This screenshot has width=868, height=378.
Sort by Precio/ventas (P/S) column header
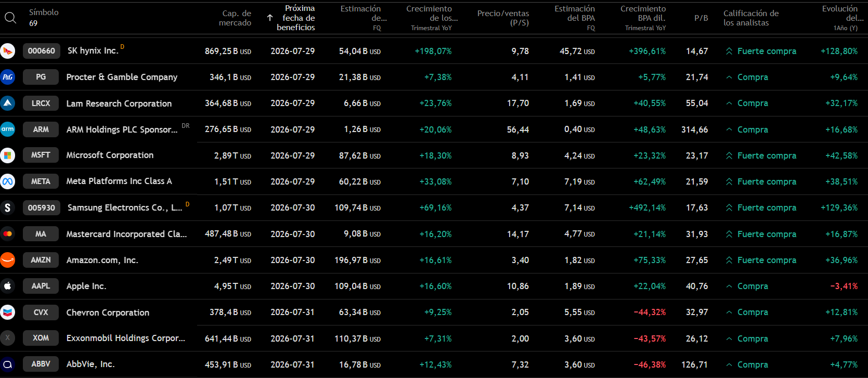click(503, 18)
